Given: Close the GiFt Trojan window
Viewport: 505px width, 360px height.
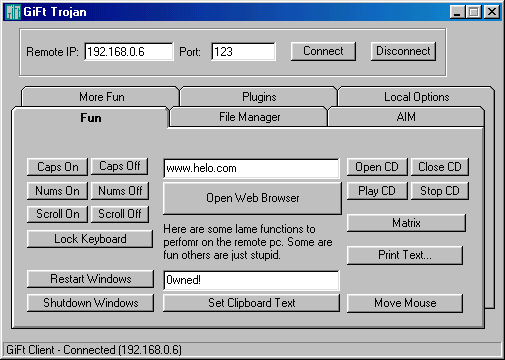Looking at the screenshot, I should pos(492,12).
